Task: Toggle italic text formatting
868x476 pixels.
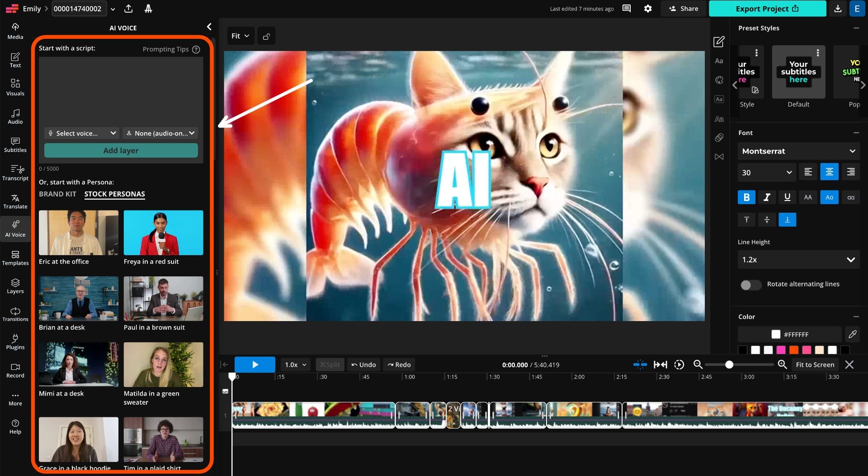Action: (767, 197)
